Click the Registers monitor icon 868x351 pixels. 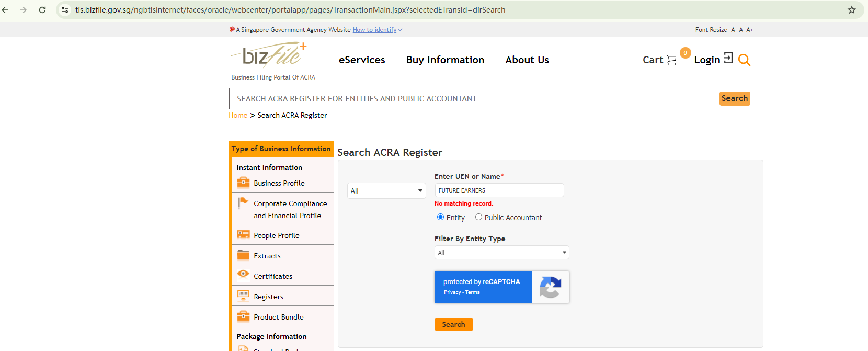(x=243, y=296)
